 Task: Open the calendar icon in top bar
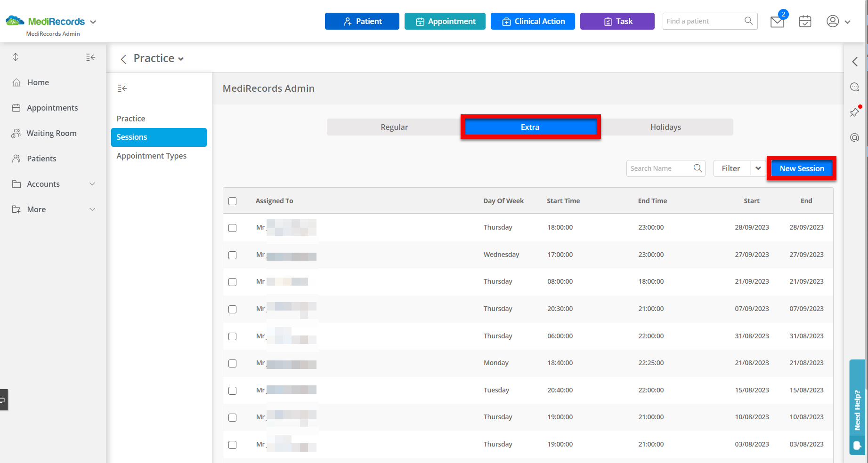805,21
